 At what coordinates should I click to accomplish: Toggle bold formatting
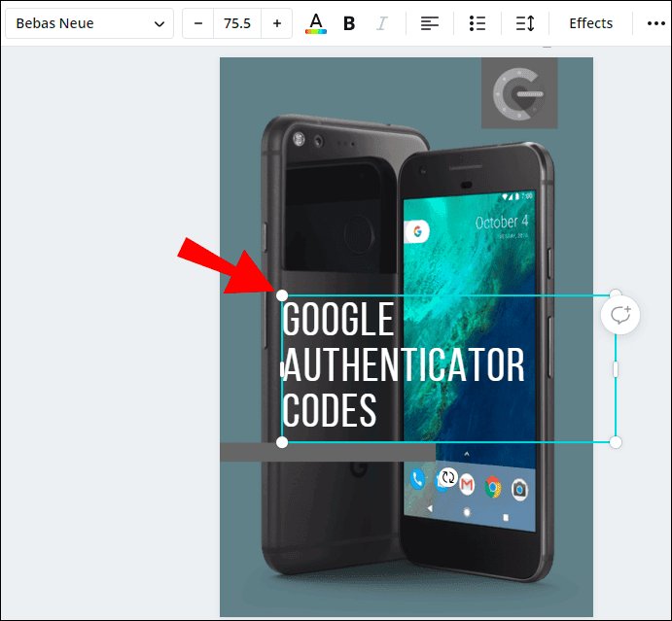[x=349, y=23]
